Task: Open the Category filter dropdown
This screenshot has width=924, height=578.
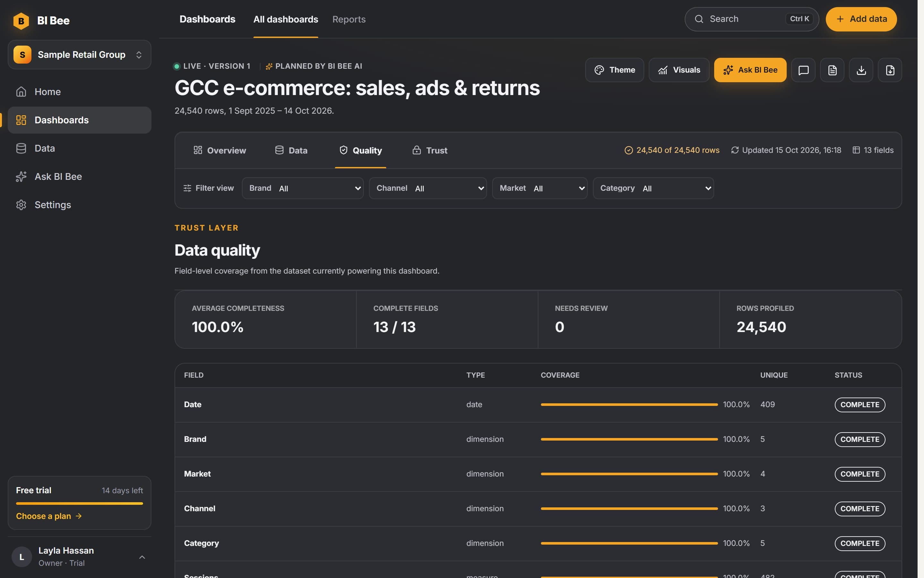Action: 653,188
